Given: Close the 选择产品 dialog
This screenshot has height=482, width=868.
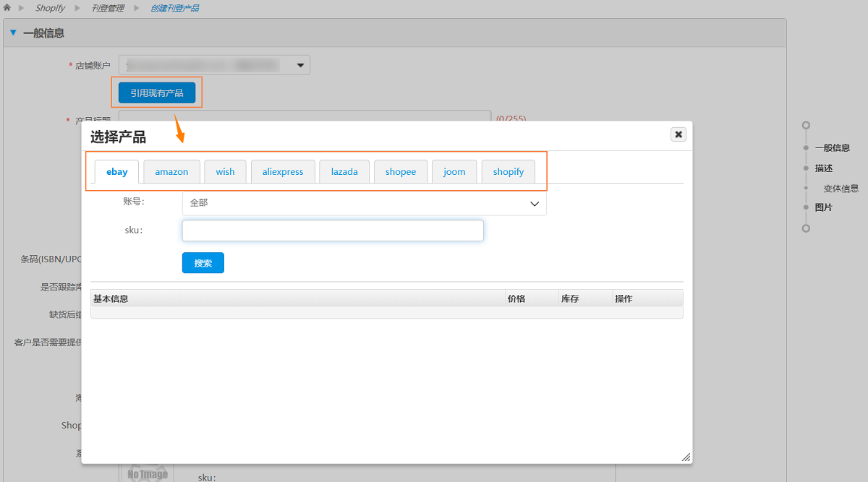Looking at the screenshot, I should click(678, 134).
